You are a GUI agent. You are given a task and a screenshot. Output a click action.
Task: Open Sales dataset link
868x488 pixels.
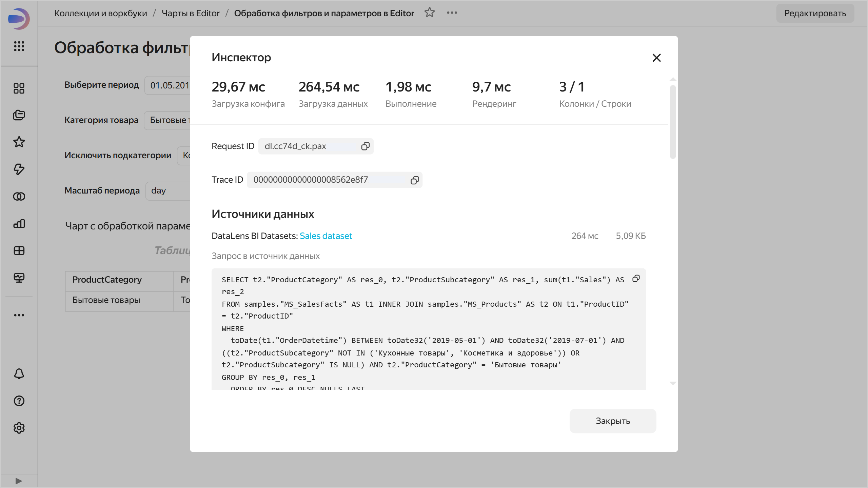click(x=325, y=236)
